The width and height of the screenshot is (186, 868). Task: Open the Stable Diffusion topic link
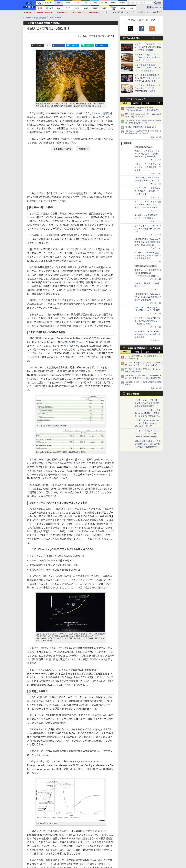coord(45,12)
